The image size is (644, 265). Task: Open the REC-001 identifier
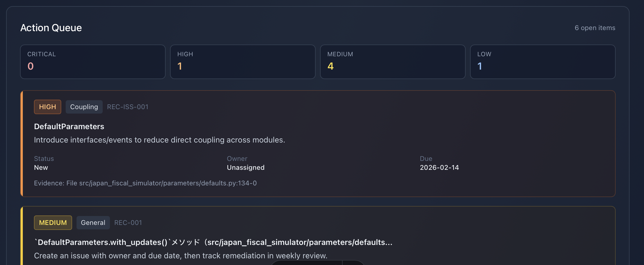pyautogui.click(x=128, y=222)
